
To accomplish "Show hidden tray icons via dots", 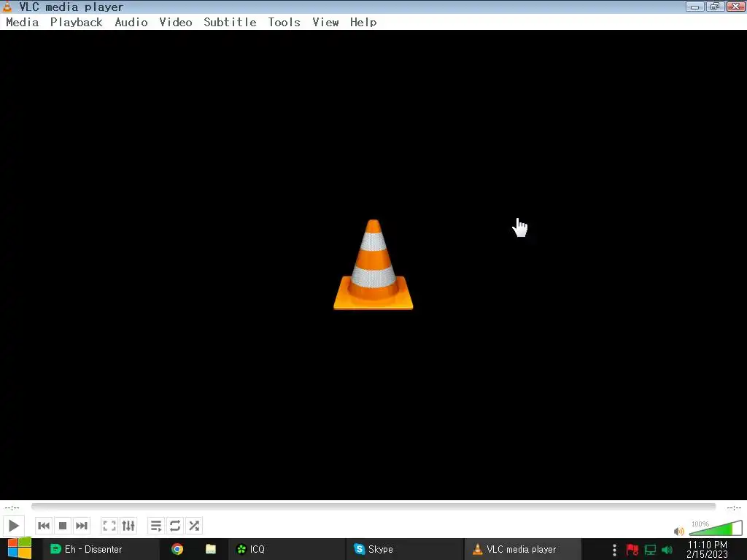I will click(x=614, y=550).
